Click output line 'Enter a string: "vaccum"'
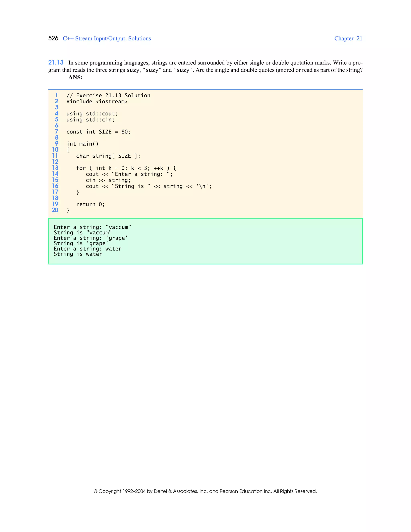Viewport: 411px width, 532px height. [x=93, y=227]
